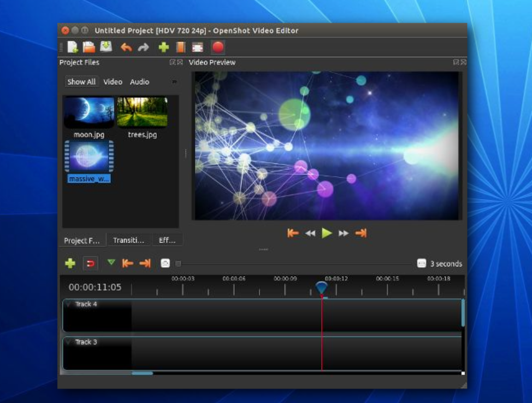This screenshot has width=532, height=403.
Task: Open the Track 4 menu arrow
Action: point(69,304)
